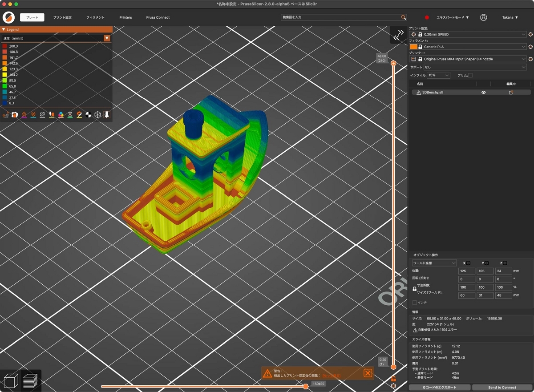534x392 pixels.
Task: Reset Y axis icon in object manipulation
Action: (487, 263)
